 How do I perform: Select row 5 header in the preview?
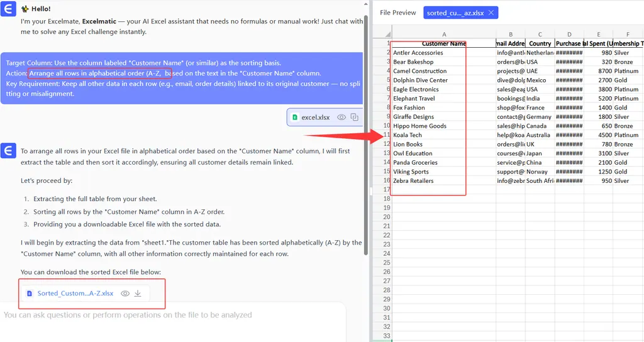388,80
